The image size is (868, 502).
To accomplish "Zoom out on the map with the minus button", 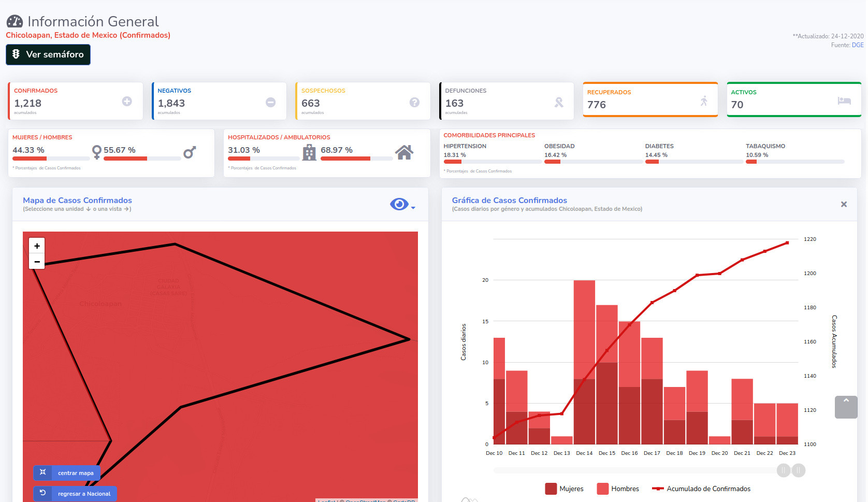I will point(37,262).
